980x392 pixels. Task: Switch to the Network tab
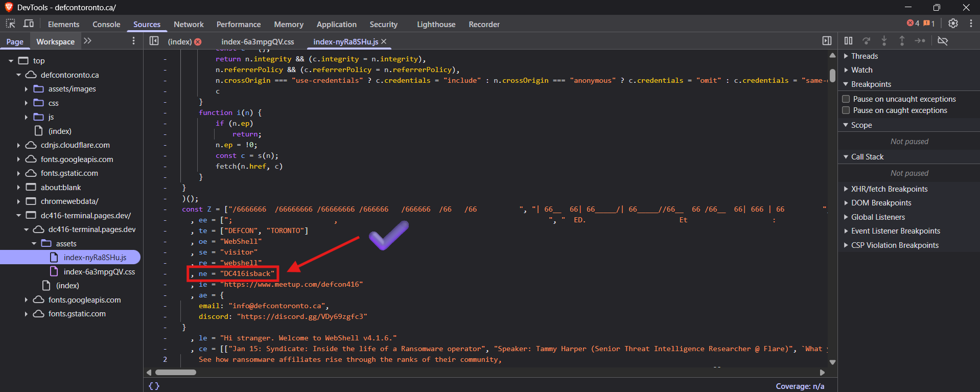[x=189, y=24]
